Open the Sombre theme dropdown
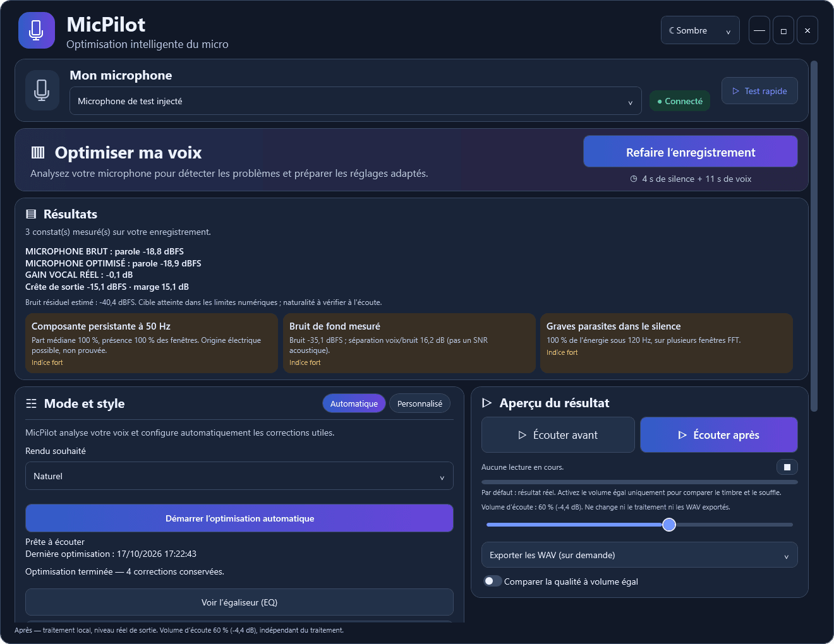Screen dimensions: 834x644 [x=700, y=30]
